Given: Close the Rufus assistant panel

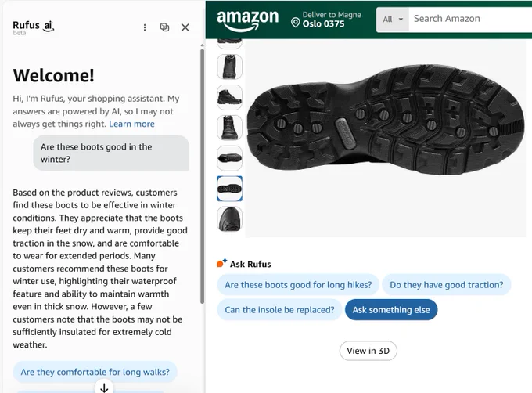Looking at the screenshot, I should [185, 27].
